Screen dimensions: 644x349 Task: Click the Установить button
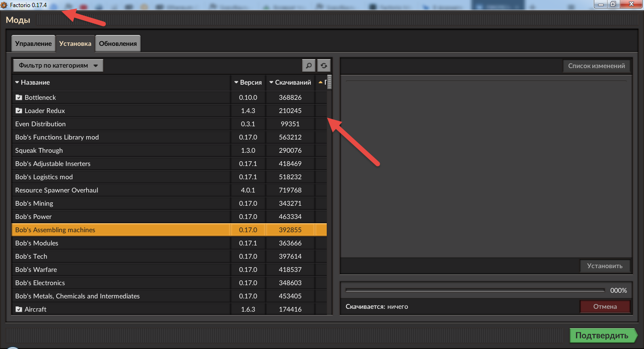605,266
